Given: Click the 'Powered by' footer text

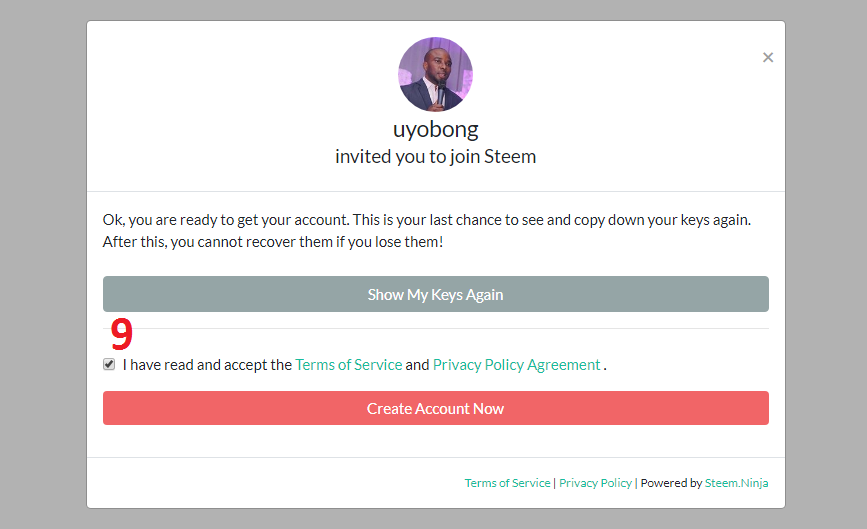Looking at the screenshot, I should point(670,483).
